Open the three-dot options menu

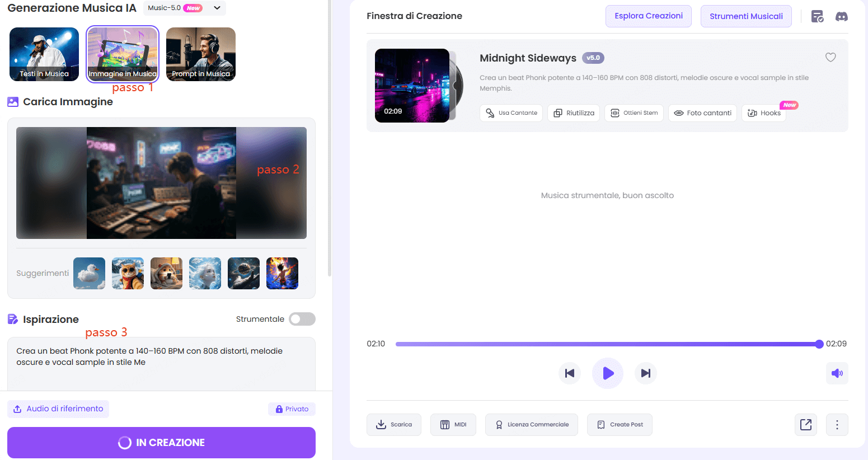pyautogui.click(x=837, y=424)
